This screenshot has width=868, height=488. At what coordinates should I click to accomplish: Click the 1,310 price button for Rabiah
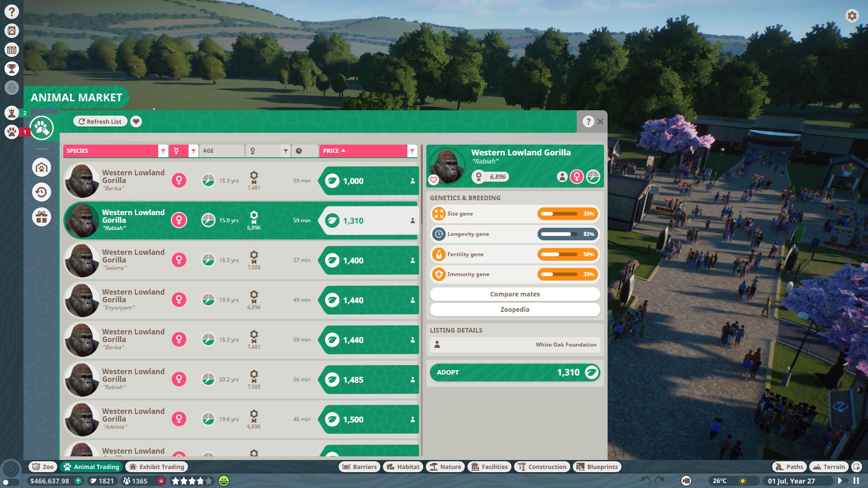[368, 221]
